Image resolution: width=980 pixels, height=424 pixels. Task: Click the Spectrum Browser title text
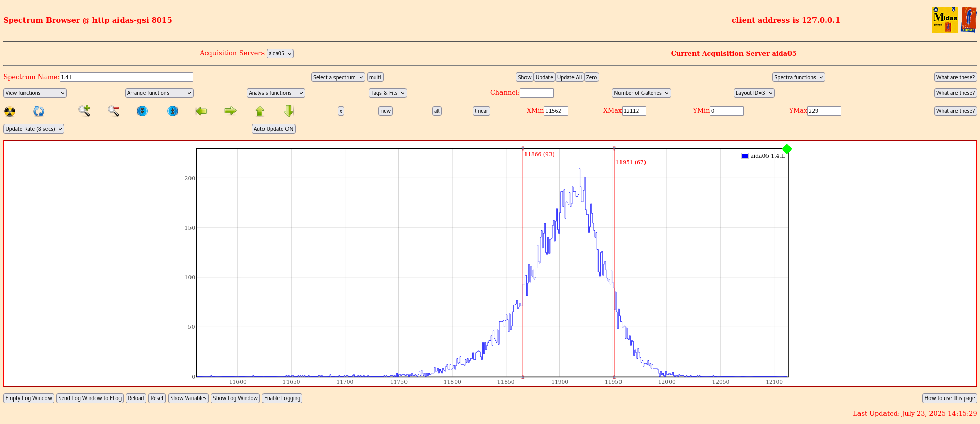click(x=87, y=20)
